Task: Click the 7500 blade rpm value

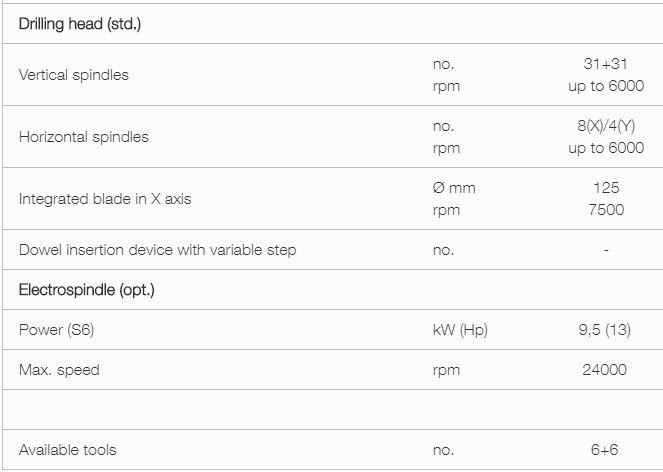Action: click(606, 210)
